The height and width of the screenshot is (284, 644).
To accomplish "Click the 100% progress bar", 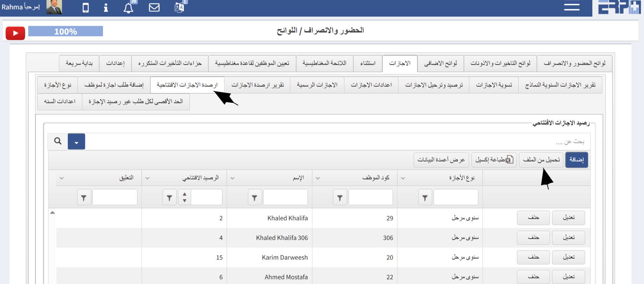I will coord(65,31).
